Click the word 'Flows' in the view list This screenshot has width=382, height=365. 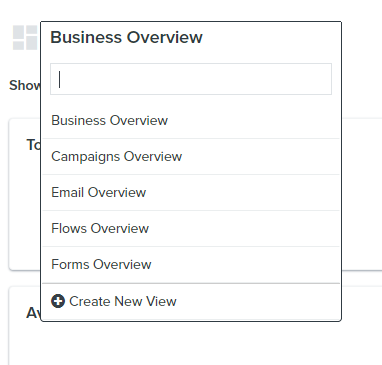[69, 228]
